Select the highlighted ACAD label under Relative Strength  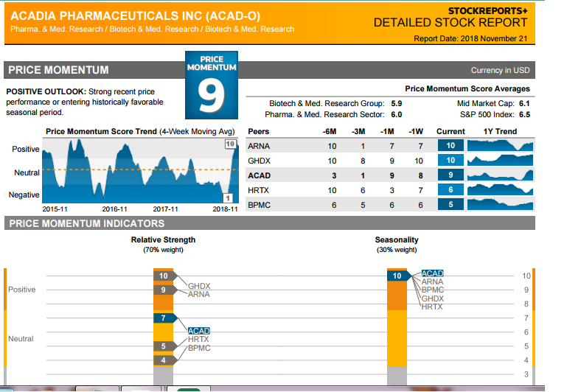198,331
